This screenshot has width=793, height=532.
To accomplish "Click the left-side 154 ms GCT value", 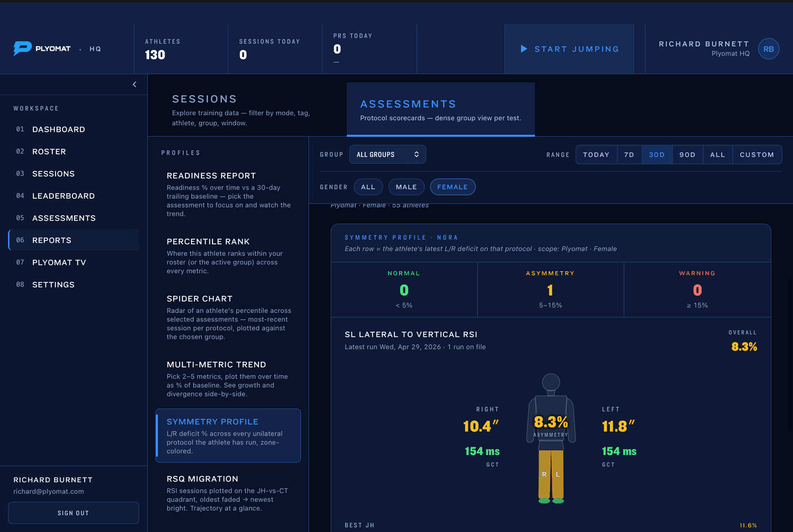I will click(x=619, y=452).
